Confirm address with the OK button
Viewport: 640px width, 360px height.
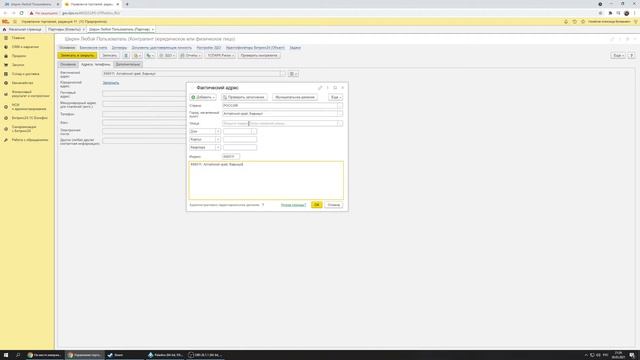coord(316,205)
